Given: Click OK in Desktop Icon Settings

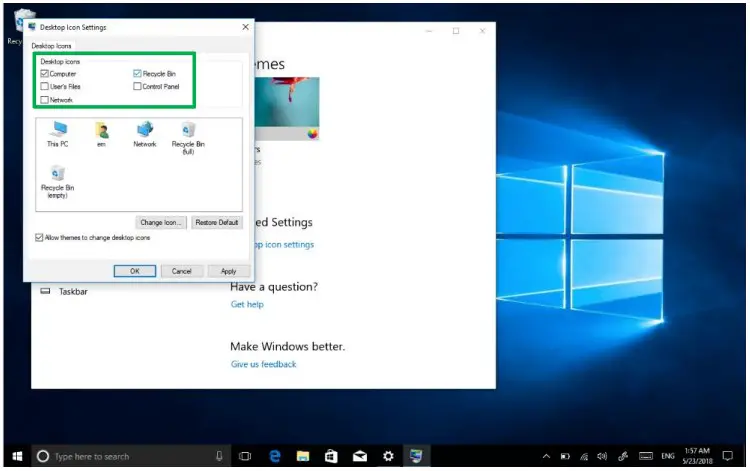Looking at the screenshot, I should (135, 271).
